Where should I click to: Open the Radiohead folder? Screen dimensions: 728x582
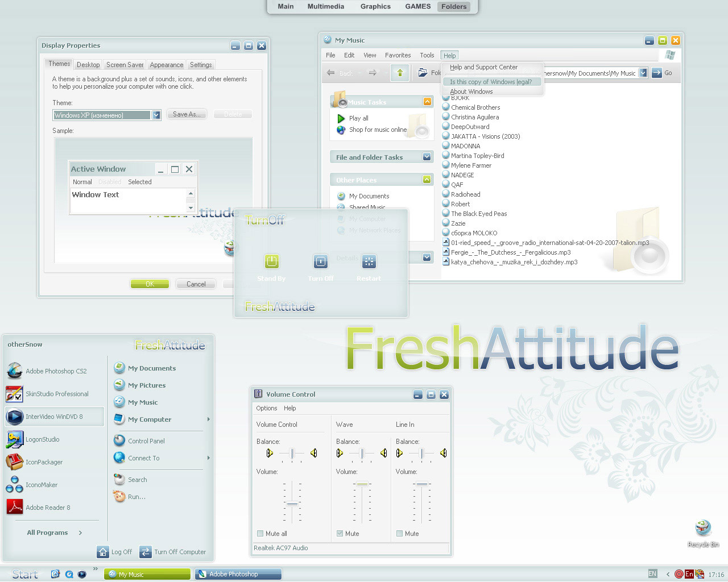461,194
